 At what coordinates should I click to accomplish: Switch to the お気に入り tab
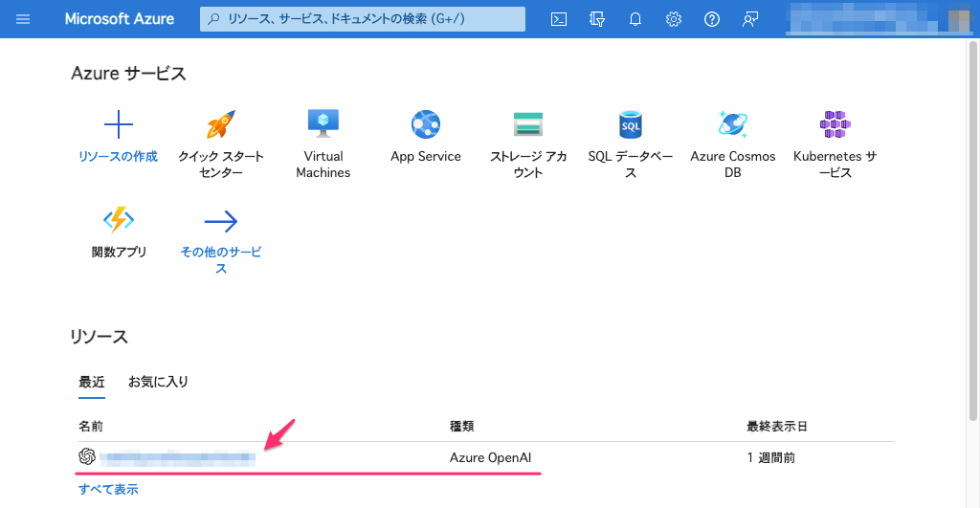(x=158, y=382)
